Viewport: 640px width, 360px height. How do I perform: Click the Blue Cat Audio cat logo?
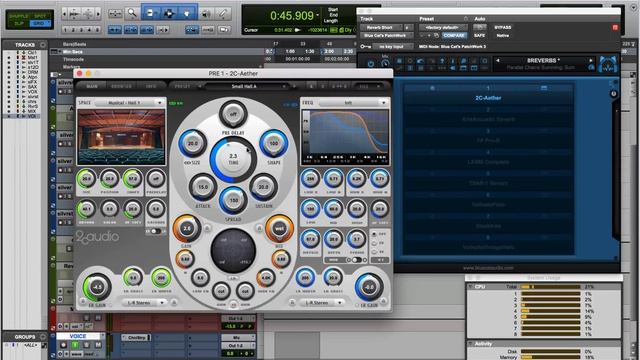point(608,64)
